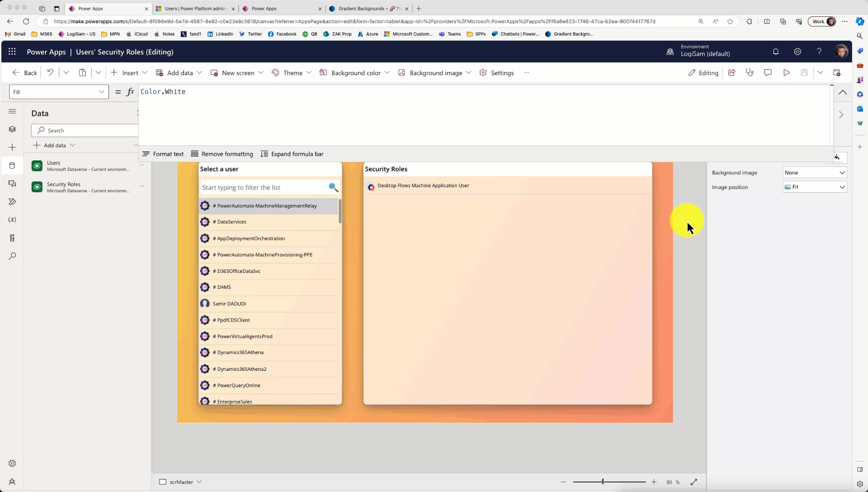Open the virtual agent icon at bottom left

pyautogui.click(x=12, y=482)
